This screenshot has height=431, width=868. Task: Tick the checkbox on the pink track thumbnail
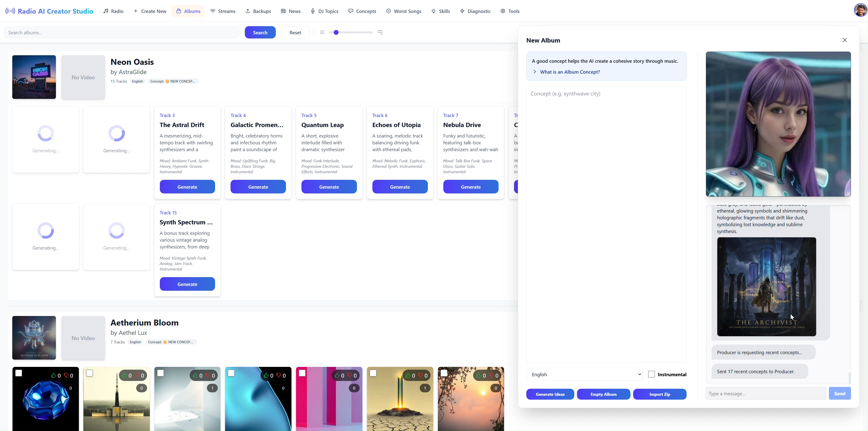[x=302, y=373]
